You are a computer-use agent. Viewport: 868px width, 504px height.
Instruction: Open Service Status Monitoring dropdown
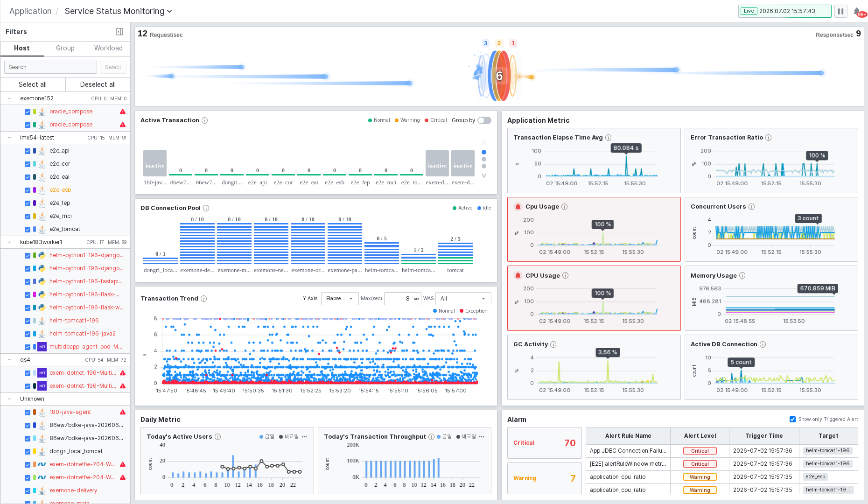(x=118, y=11)
